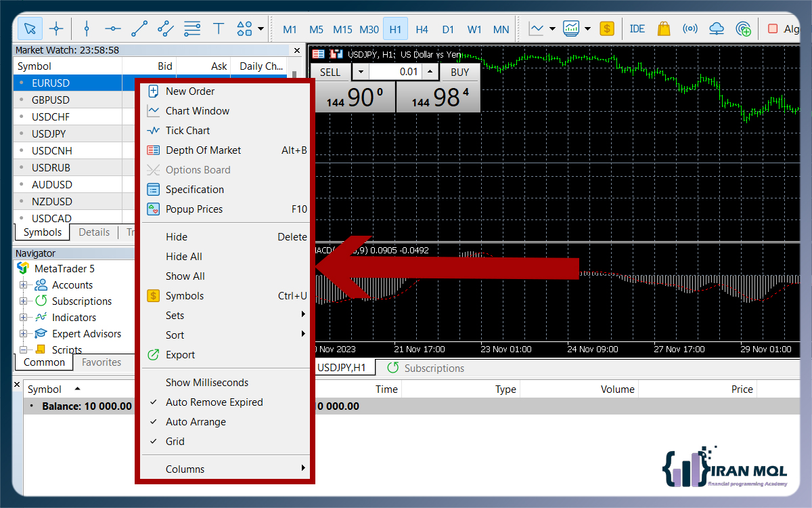This screenshot has width=812, height=508.
Task: Click the Subscriptions icon in Navigator
Action: 41,301
